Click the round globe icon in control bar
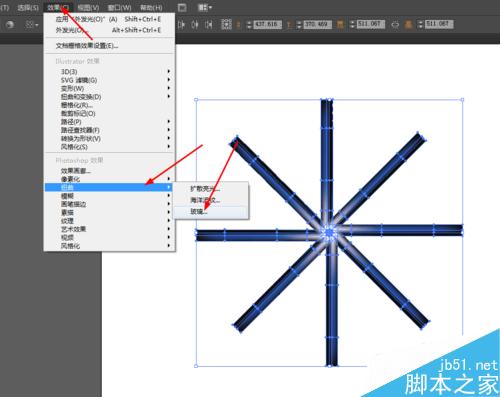 click(x=10, y=24)
